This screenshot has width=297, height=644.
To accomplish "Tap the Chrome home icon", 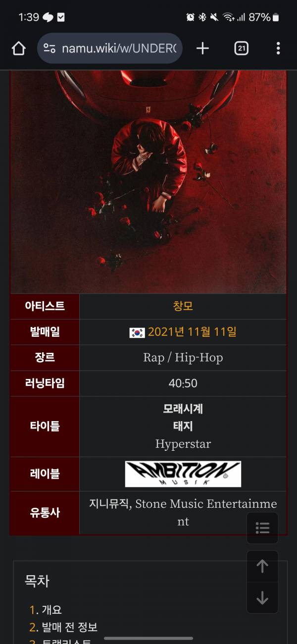I will pos(18,48).
